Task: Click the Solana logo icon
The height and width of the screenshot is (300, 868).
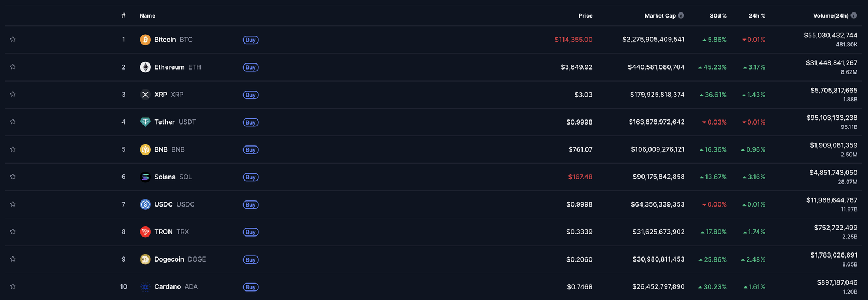Action: click(x=145, y=177)
